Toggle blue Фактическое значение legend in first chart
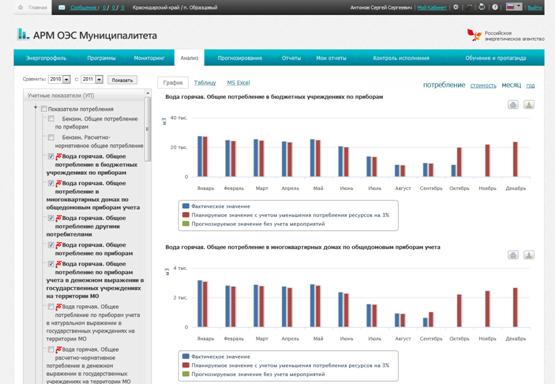 coord(216,206)
